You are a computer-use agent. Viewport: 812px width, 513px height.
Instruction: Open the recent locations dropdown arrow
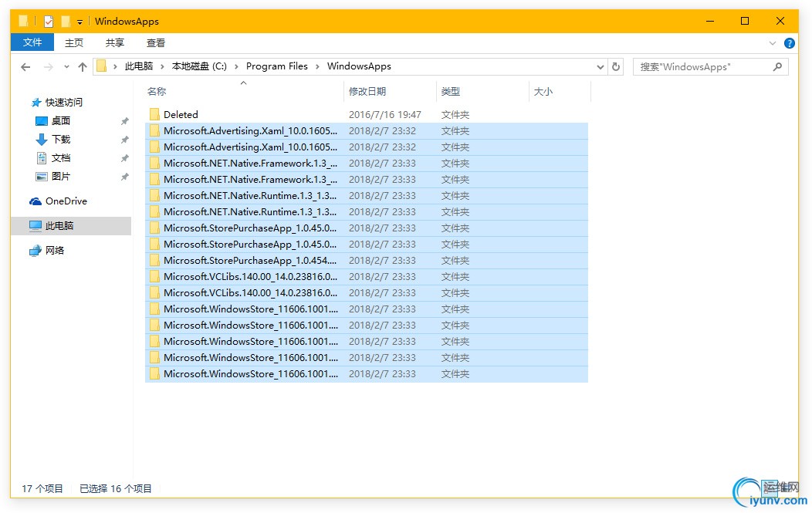pyautogui.click(x=66, y=67)
